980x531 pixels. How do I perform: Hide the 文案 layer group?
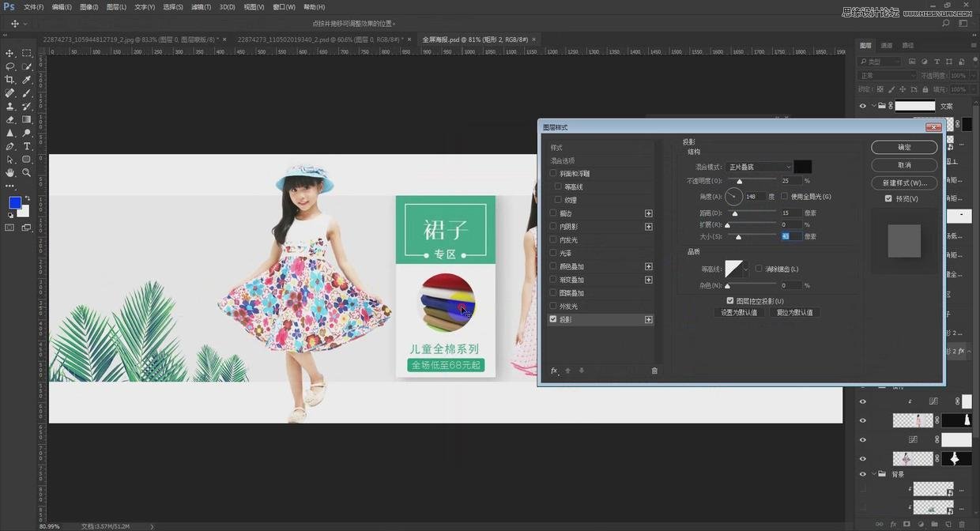[x=862, y=106]
